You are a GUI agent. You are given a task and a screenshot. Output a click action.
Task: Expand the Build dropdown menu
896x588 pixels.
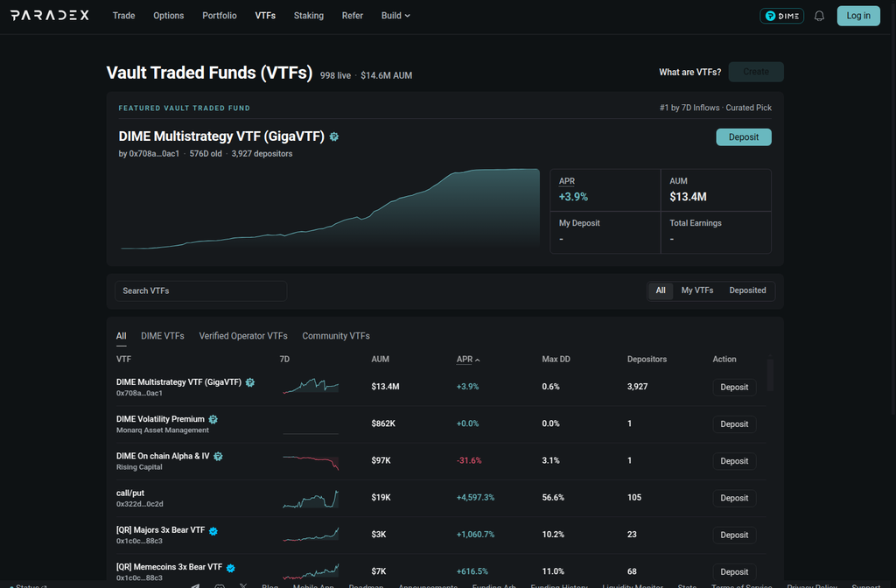pyautogui.click(x=395, y=16)
